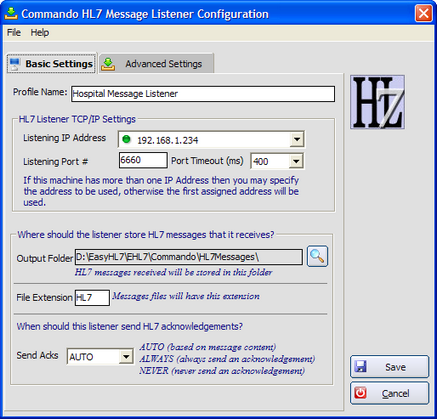The height and width of the screenshot is (419, 437).
Task: Click the app icon in the title bar
Action: (11, 13)
